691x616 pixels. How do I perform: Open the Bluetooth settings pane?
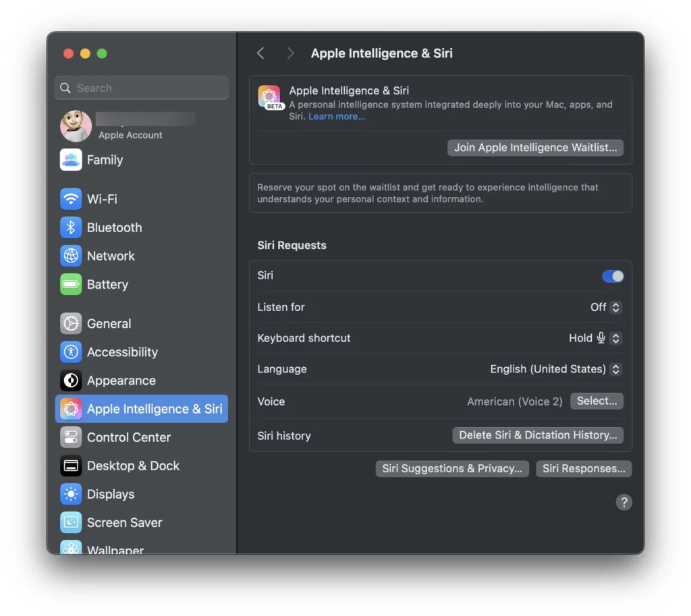coord(142,227)
